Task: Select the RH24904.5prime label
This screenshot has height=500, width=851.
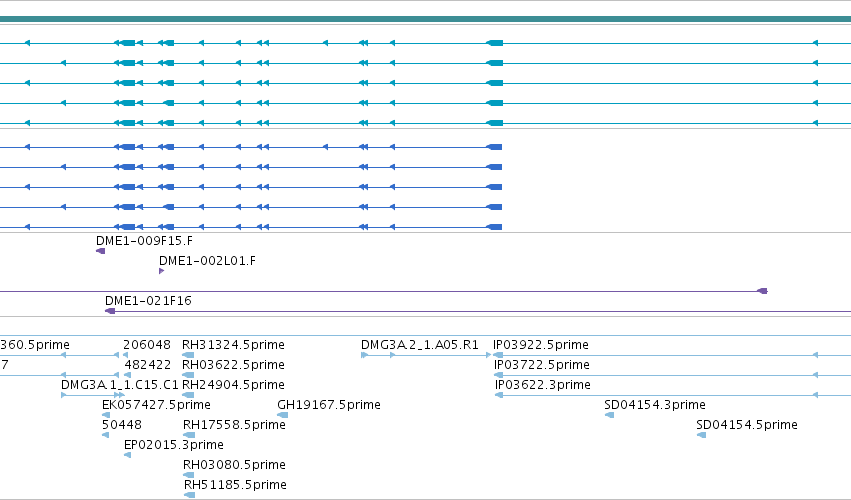Action: tap(233, 385)
